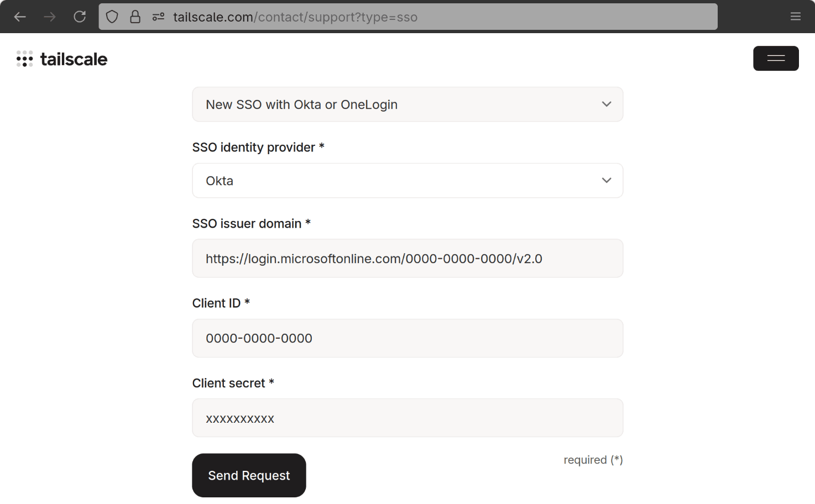This screenshot has height=504, width=815.
Task: Select the browser back arrow
Action: tap(20, 17)
